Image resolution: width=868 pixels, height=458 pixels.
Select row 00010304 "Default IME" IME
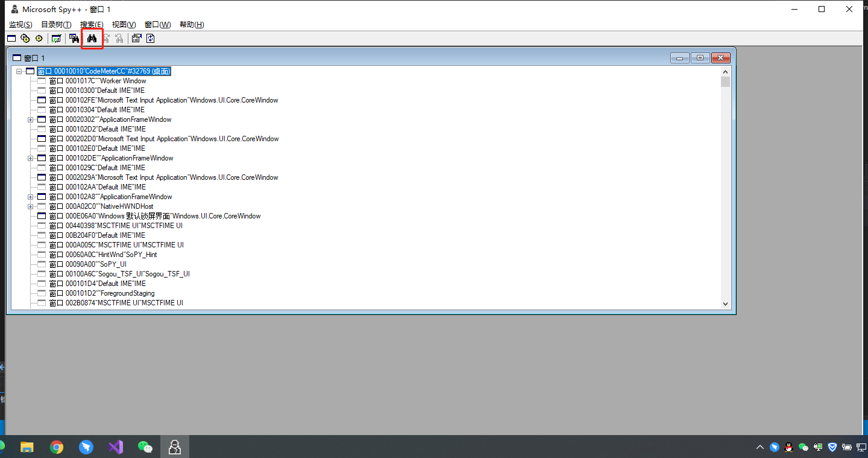pyautogui.click(x=97, y=110)
